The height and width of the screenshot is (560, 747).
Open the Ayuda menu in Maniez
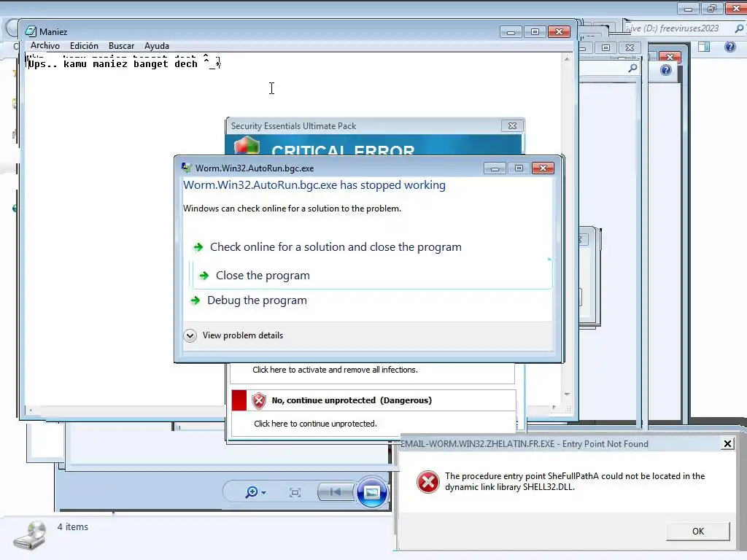tap(156, 46)
